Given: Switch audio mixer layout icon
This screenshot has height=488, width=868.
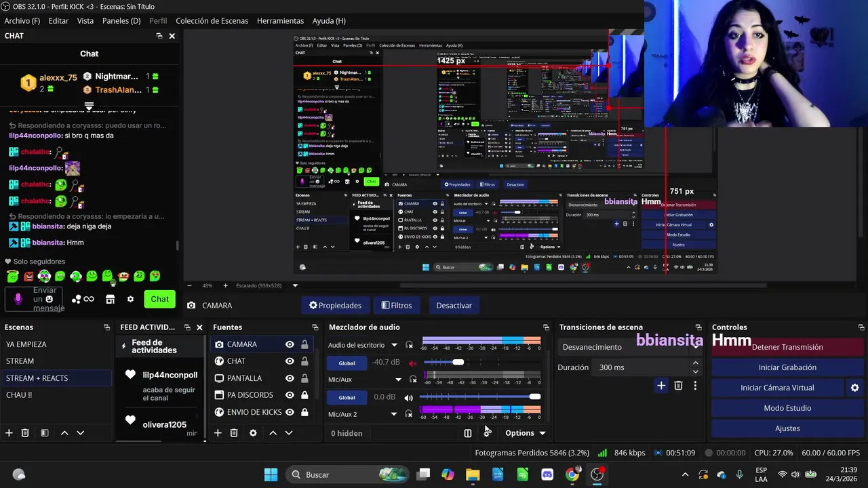Looking at the screenshot, I should (x=468, y=433).
